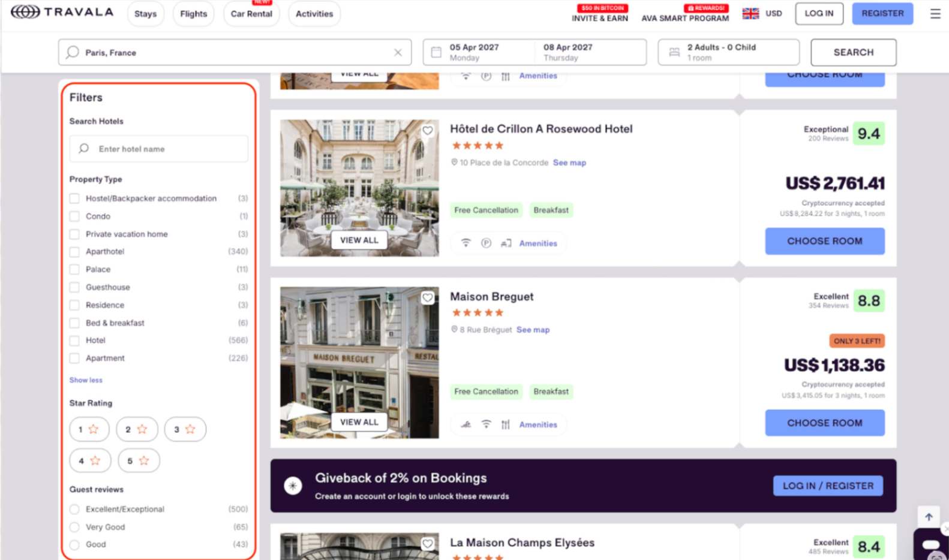
Task: Click the pool amenity icon for Maison Breguet
Action: (466, 424)
